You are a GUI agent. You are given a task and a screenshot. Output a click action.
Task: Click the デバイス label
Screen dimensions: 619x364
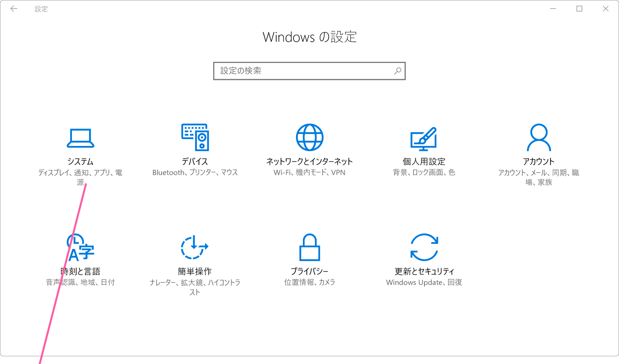(195, 162)
